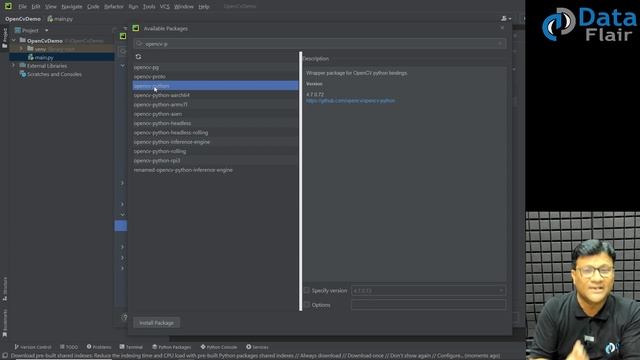Open the Window menu

coord(184,7)
